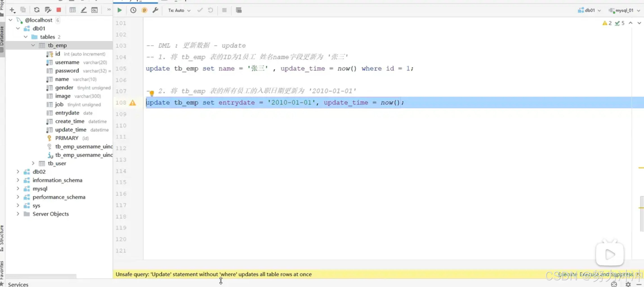Refresh the database tree
The image size is (644, 287).
(x=37, y=10)
